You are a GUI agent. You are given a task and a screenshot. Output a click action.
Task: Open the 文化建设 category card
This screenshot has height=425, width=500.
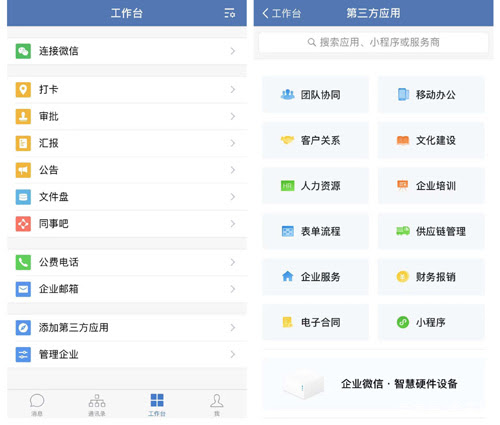431,140
